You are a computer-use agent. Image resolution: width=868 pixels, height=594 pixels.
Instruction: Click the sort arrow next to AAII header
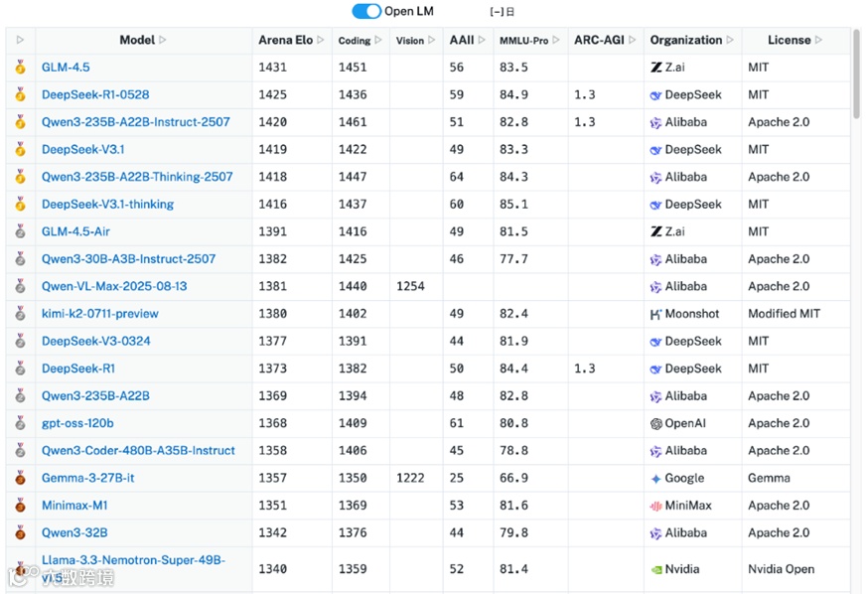tap(482, 40)
